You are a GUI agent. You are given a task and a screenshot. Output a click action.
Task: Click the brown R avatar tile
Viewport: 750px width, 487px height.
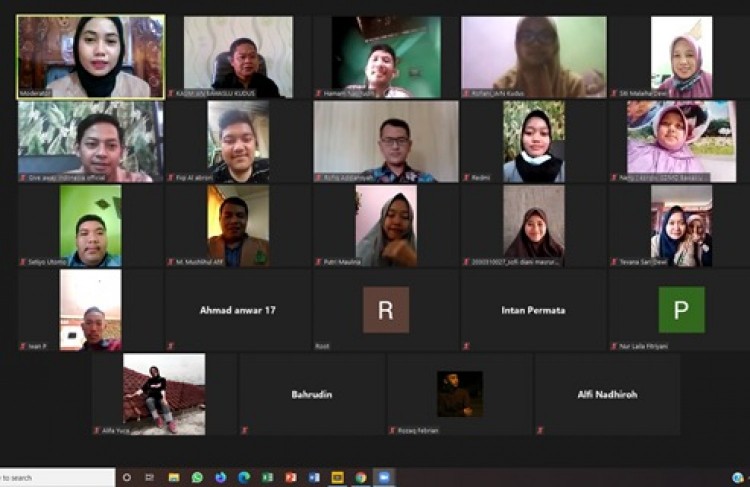386,310
